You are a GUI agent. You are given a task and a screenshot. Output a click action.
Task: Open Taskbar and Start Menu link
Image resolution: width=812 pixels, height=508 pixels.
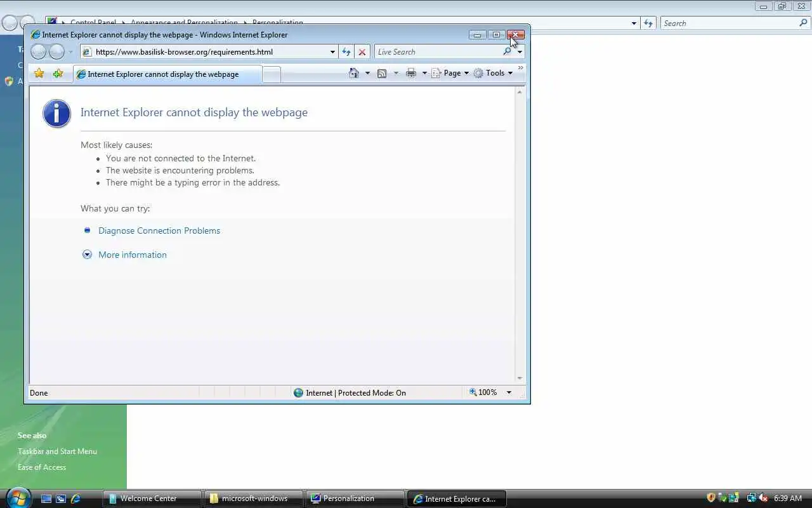pos(57,451)
